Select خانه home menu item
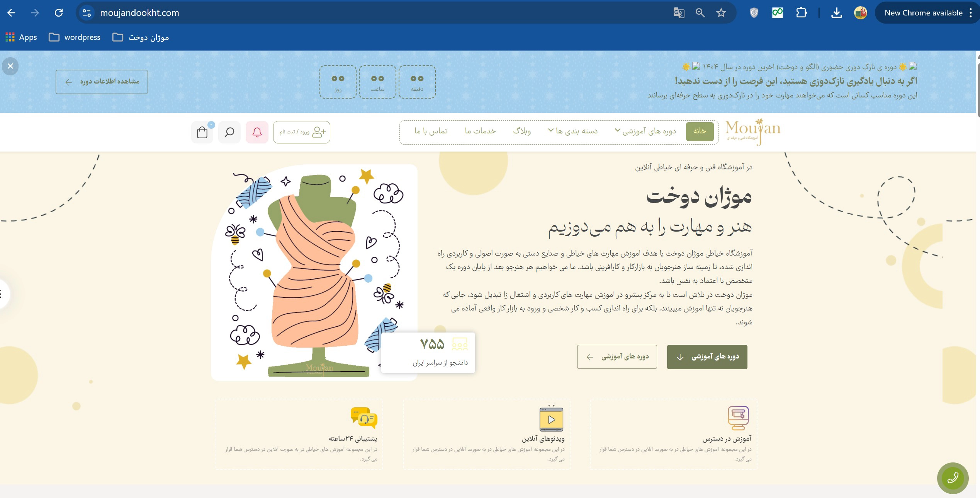 point(700,131)
